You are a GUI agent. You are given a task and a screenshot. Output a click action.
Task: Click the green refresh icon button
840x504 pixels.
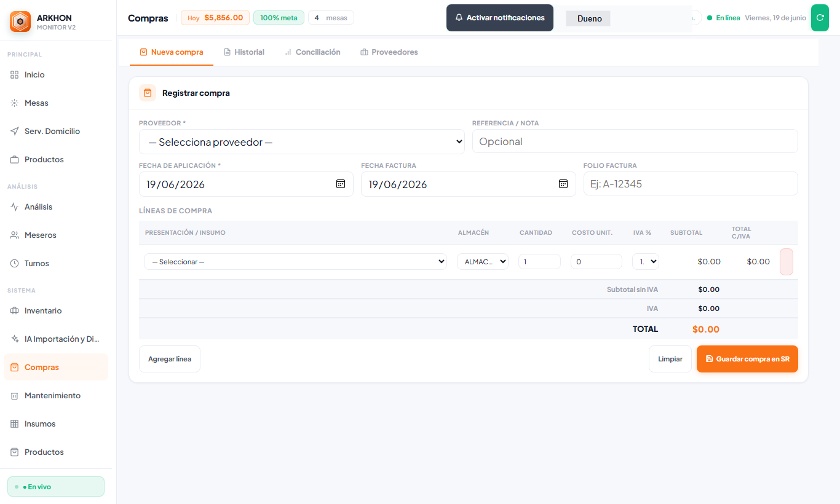(x=820, y=18)
